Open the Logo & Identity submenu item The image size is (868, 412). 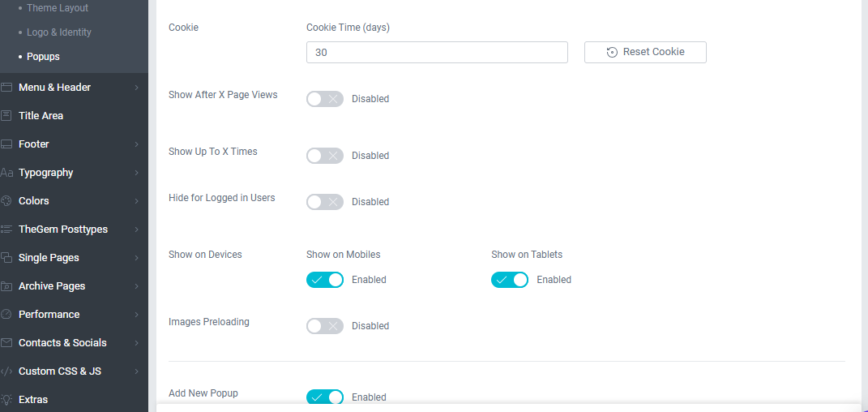pos(58,32)
